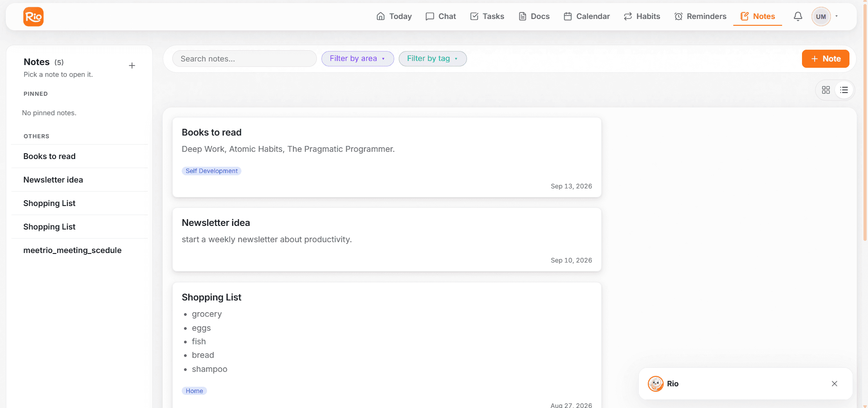Click the Home tag
The height and width of the screenshot is (408, 868).
pos(194,391)
